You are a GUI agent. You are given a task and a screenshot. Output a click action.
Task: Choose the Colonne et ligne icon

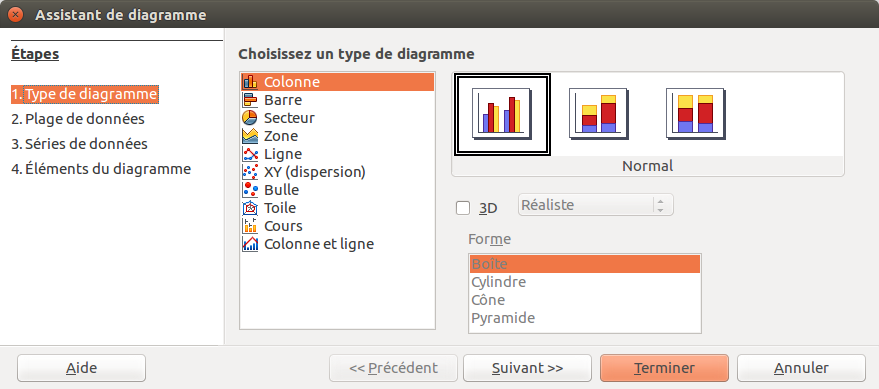(250, 243)
